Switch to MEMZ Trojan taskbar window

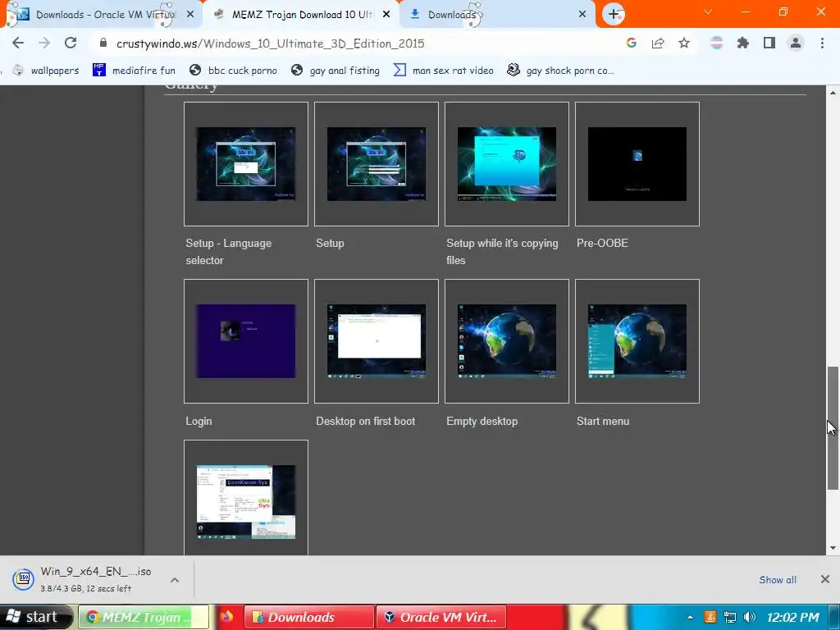point(144,617)
